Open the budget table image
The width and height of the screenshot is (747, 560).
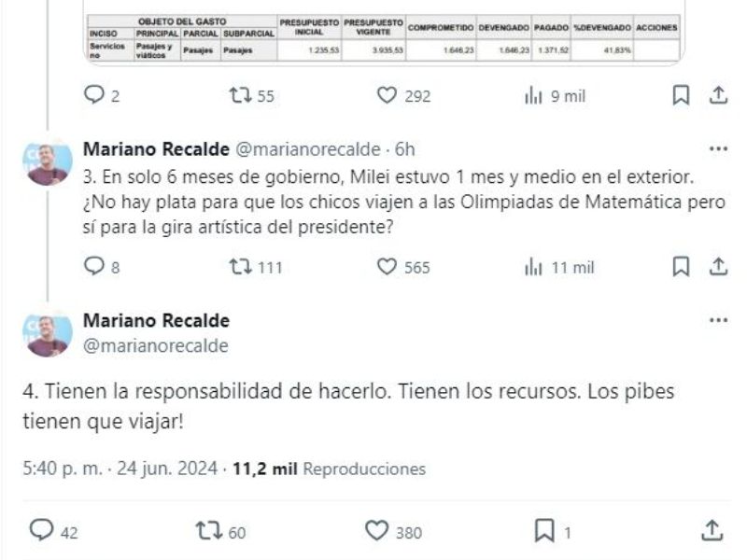tap(384, 34)
